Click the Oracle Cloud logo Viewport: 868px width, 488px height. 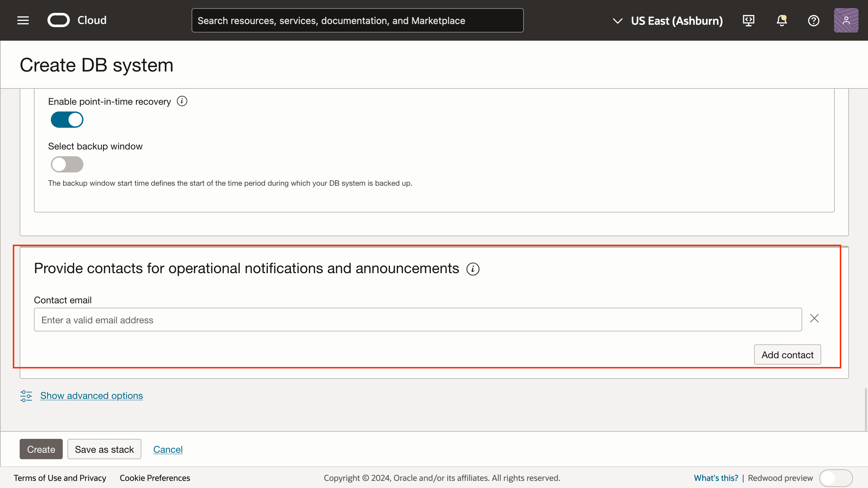76,20
